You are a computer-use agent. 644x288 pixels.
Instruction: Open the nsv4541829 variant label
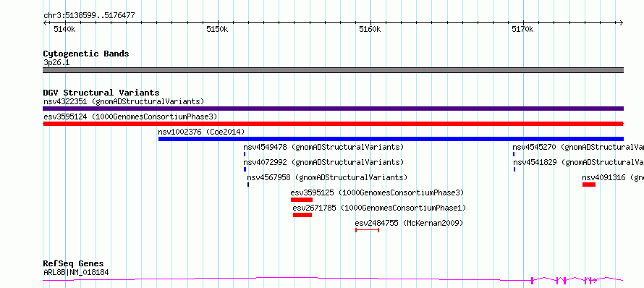(579, 162)
